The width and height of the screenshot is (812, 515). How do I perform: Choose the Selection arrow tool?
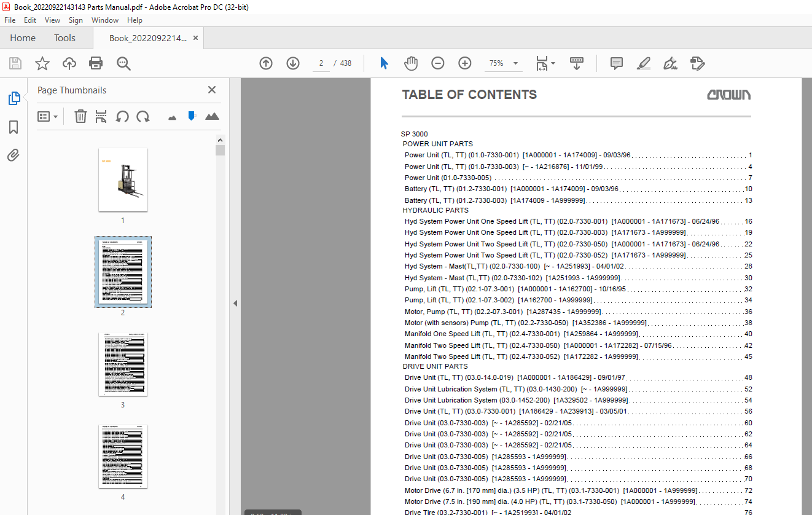pos(384,63)
